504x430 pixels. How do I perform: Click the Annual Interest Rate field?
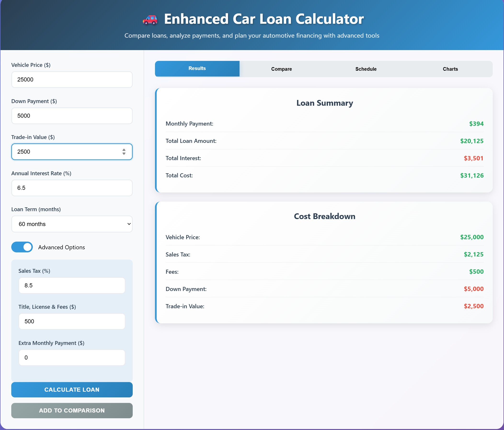pyautogui.click(x=72, y=188)
